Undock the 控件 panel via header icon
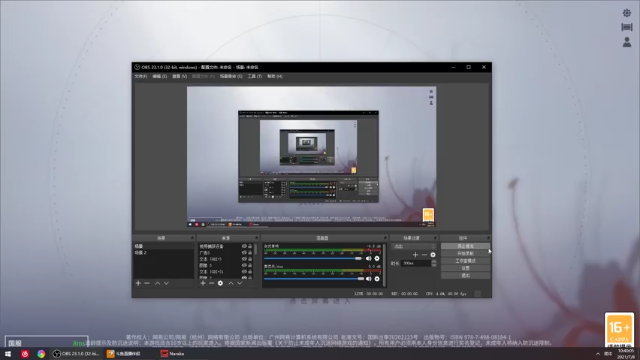 click(488, 238)
